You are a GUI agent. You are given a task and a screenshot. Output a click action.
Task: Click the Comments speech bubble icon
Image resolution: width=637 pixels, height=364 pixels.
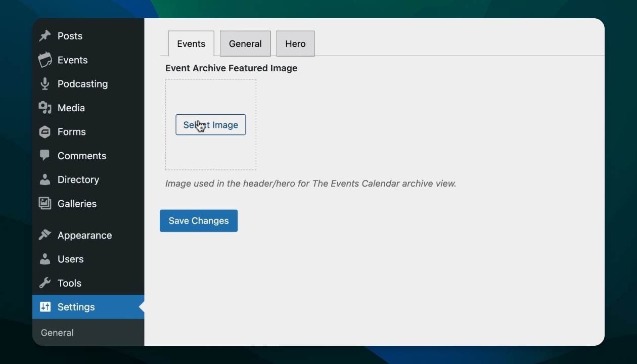click(45, 156)
